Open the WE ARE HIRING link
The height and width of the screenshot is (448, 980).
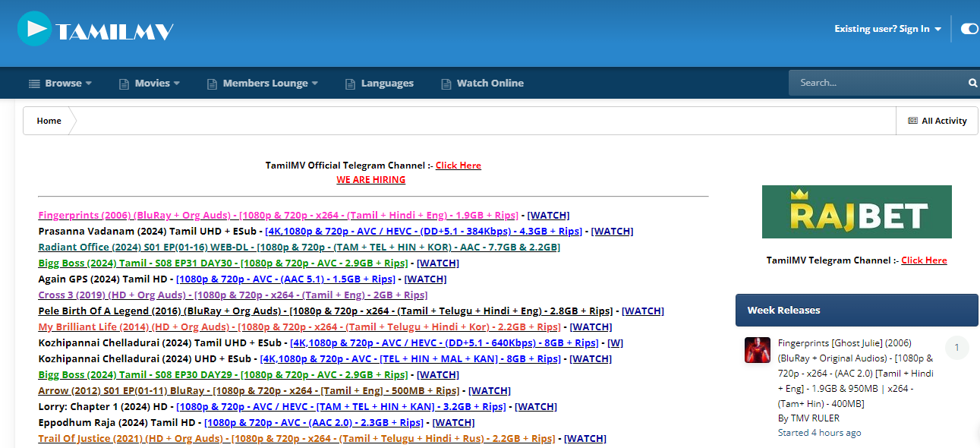tap(371, 180)
